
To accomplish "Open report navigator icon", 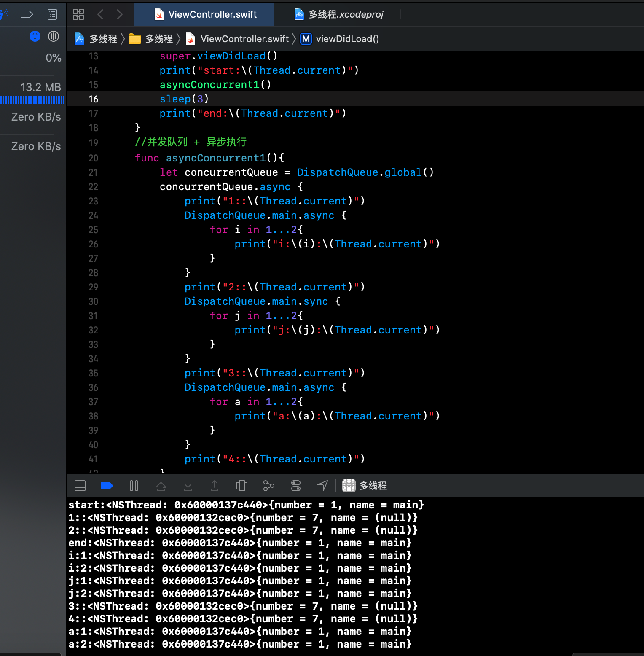I will coord(52,14).
